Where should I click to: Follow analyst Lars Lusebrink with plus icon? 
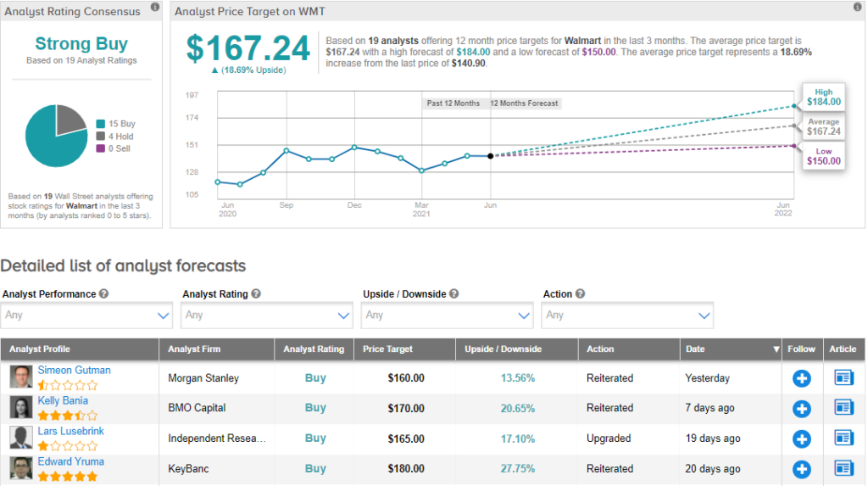pos(802,439)
